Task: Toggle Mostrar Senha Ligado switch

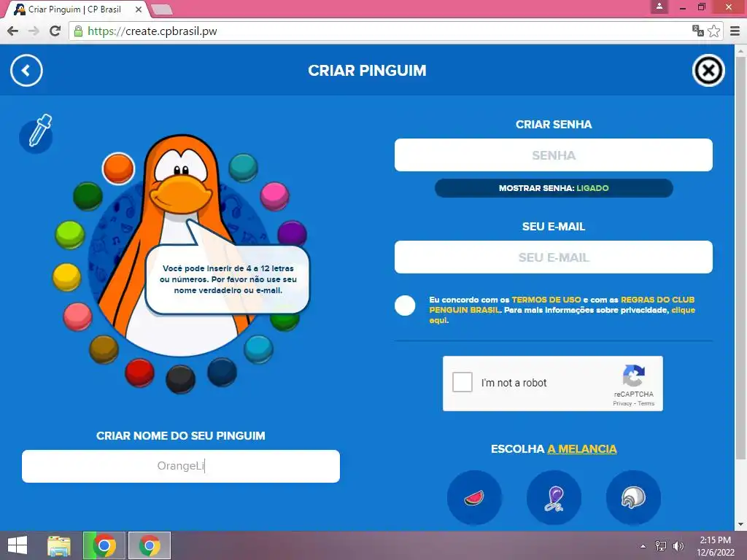Action: point(554,188)
